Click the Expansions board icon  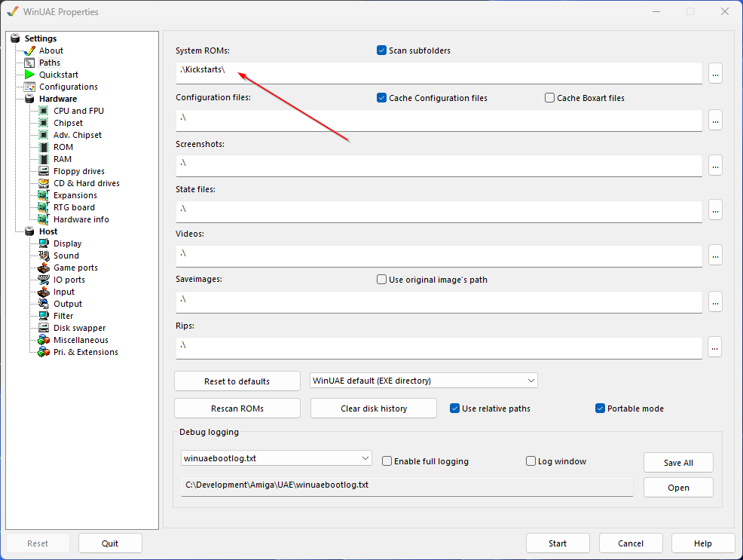click(44, 195)
